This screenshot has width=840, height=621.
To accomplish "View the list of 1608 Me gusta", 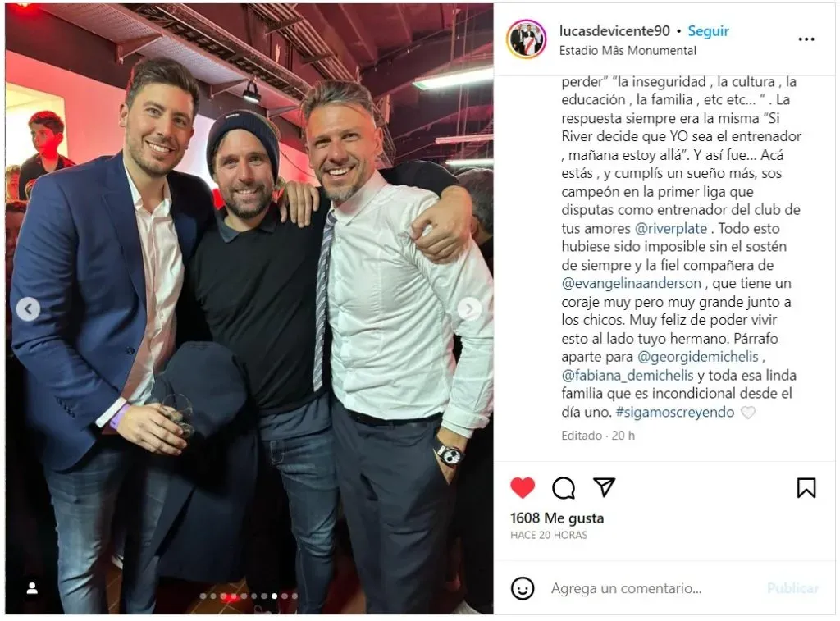I will (x=557, y=518).
